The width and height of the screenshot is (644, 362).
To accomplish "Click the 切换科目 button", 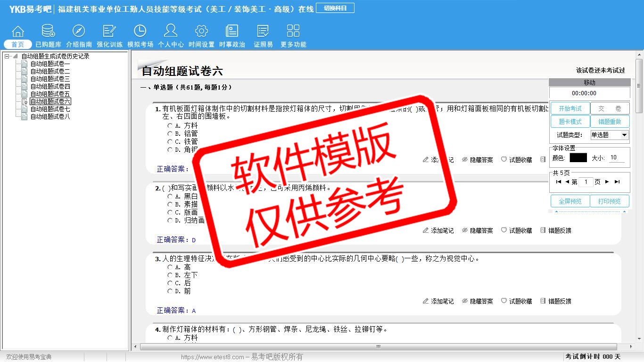I will pyautogui.click(x=335, y=8).
